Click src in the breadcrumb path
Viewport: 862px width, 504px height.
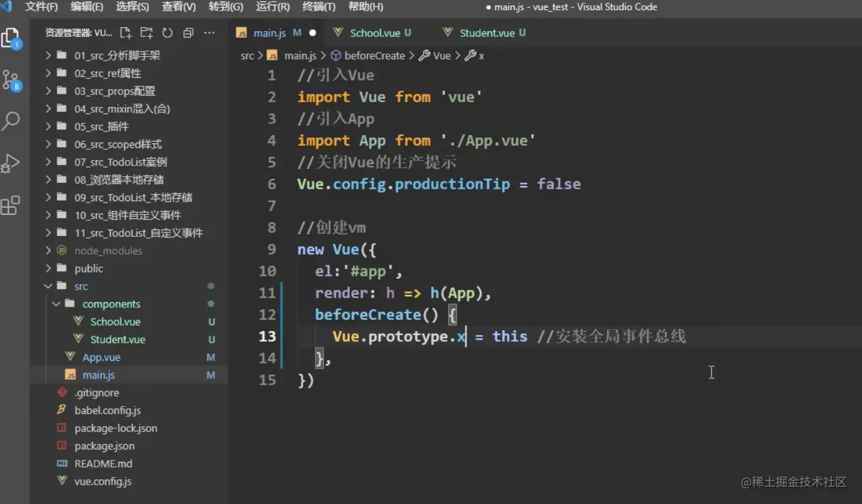(248, 56)
